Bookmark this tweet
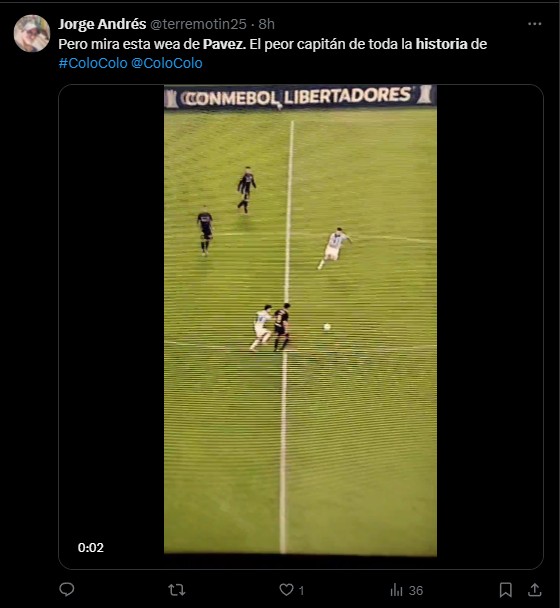560x608 pixels. pyautogui.click(x=505, y=590)
